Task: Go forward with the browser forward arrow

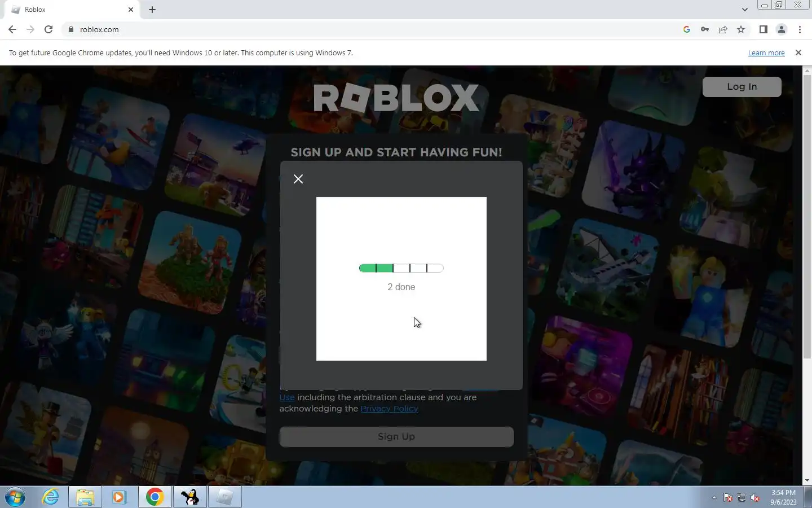Action: (30, 29)
